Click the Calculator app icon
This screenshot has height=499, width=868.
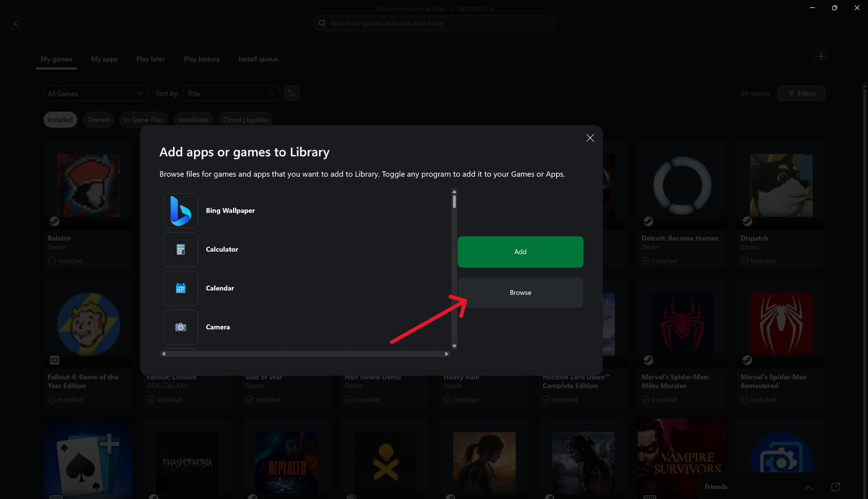coord(181,249)
